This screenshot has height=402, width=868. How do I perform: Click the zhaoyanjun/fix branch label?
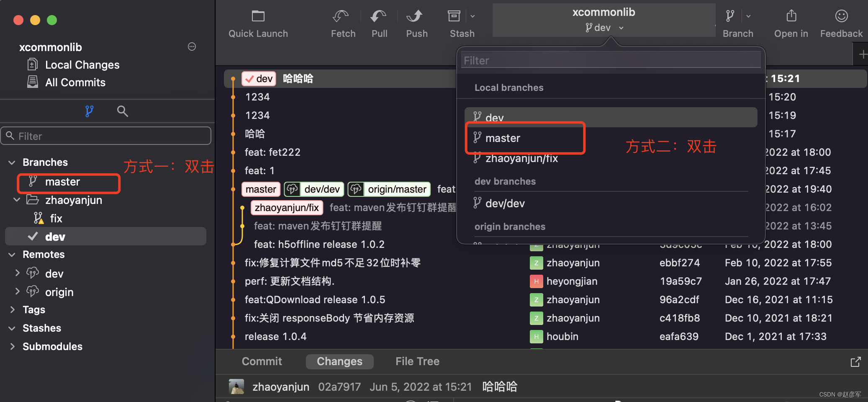287,208
